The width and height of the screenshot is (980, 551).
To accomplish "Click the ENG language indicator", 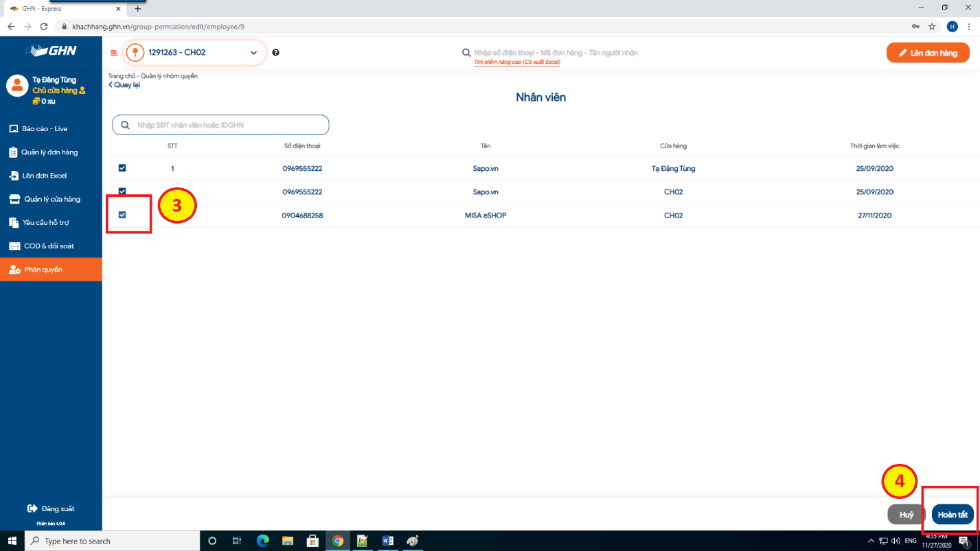I will (x=911, y=541).
